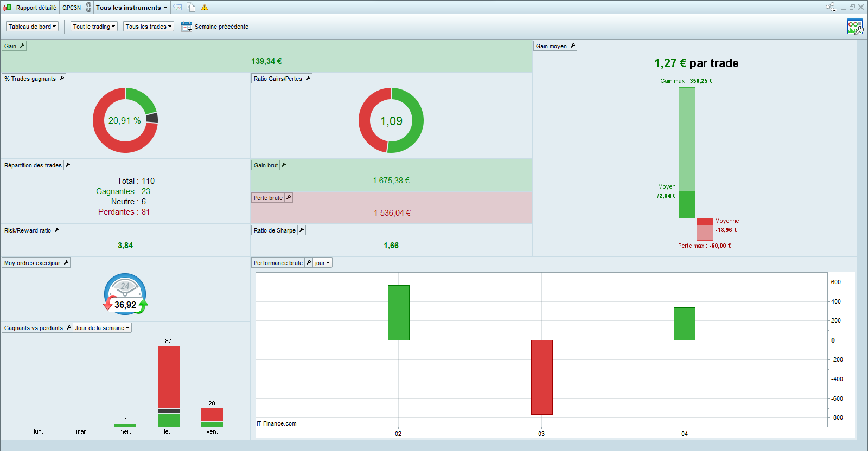Expand the Tableau de bord dropdown
Screen dimensions: 868x451
32,27
